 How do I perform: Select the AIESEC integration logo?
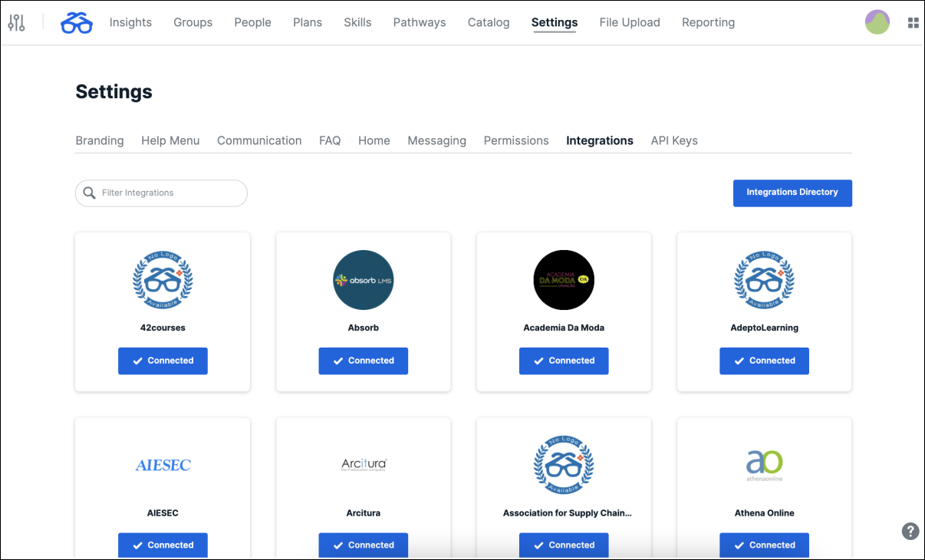162,466
